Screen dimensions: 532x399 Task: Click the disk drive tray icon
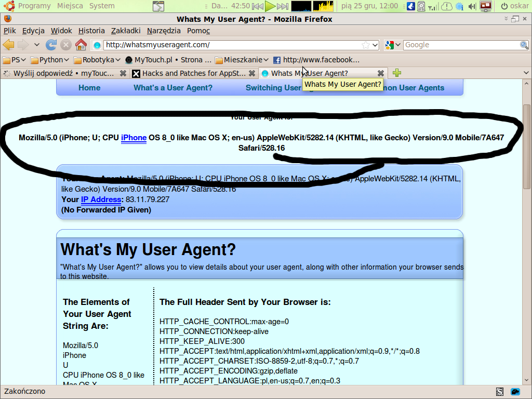click(x=421, y=6)
